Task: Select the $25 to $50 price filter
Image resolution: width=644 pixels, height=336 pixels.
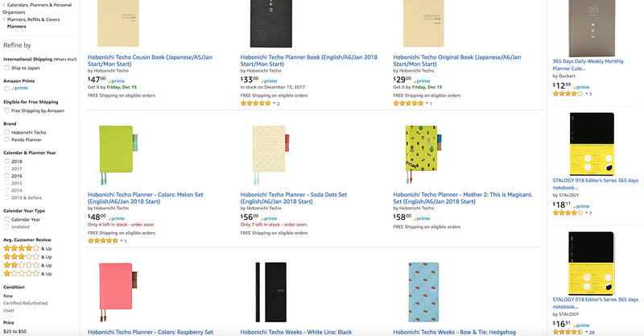Action: coord(14,331)
